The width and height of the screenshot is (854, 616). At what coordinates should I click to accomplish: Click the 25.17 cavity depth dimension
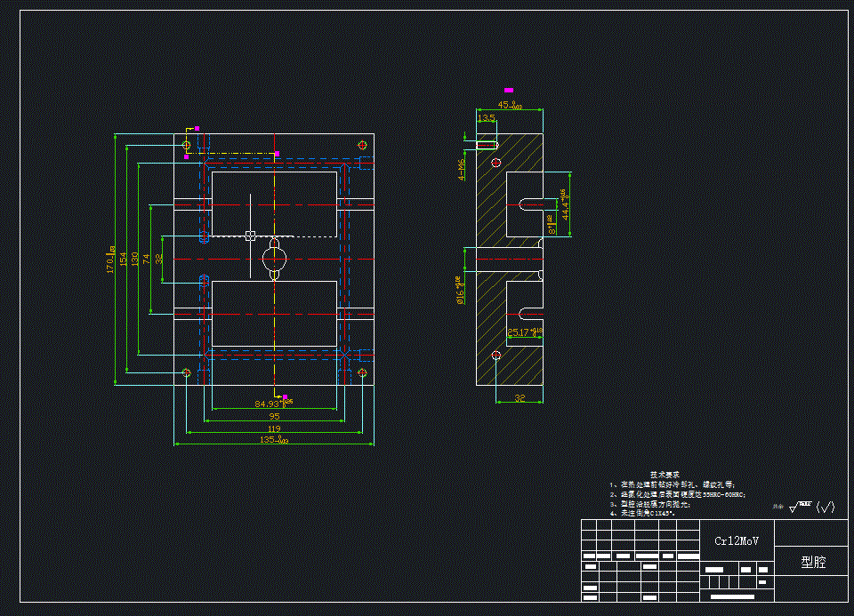(x=525, y=332)
